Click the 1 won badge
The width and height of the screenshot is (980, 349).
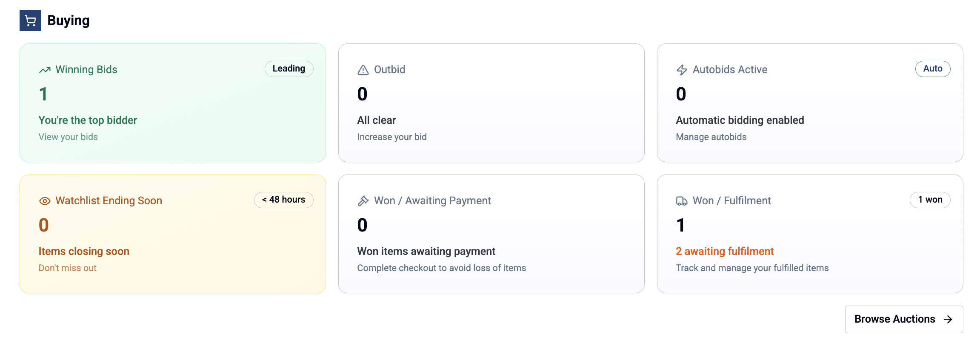point(930,200)
